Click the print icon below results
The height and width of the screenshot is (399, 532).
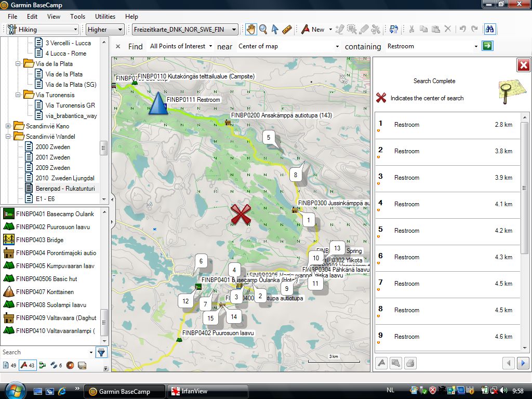(x=410, y=363)
